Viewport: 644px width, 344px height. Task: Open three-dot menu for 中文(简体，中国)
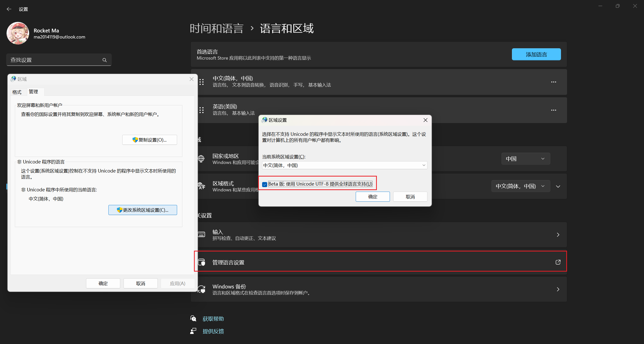pos(553,82)
